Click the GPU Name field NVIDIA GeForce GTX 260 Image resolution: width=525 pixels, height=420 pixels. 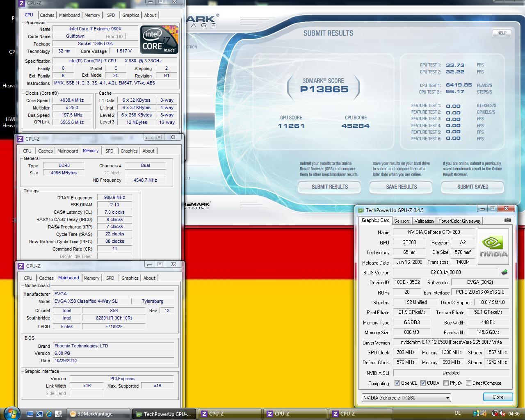(x=434, y=232)
